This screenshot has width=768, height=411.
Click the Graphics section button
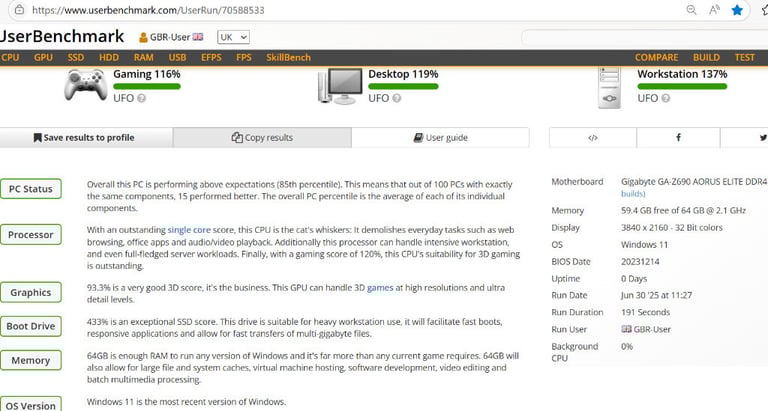pyautogui.click(x=31, y=292)
